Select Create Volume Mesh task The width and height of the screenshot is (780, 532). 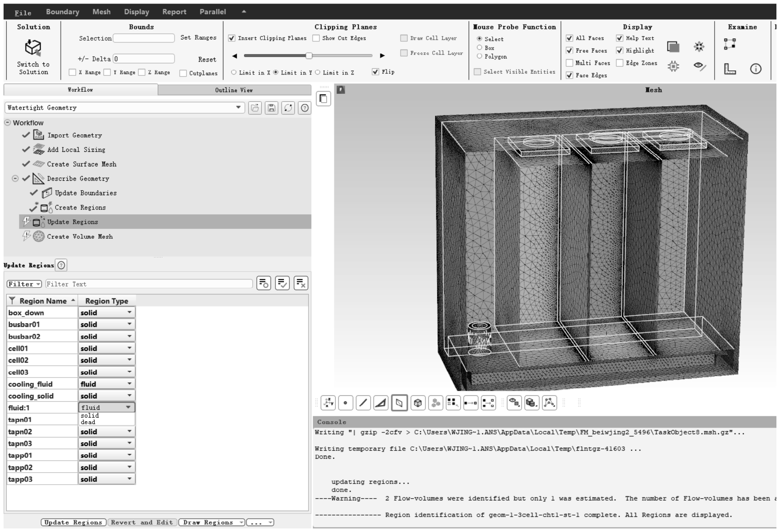(80, 237)
